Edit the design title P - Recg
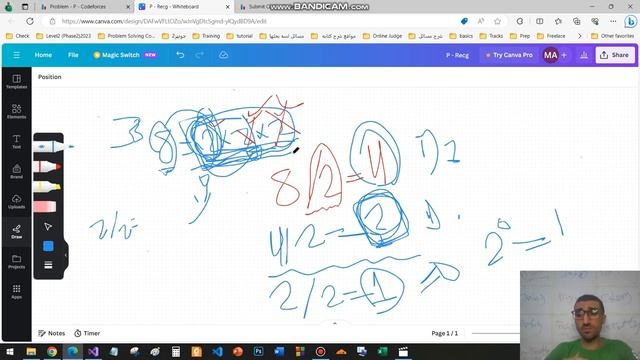640x360 pixels. [457, 55]
